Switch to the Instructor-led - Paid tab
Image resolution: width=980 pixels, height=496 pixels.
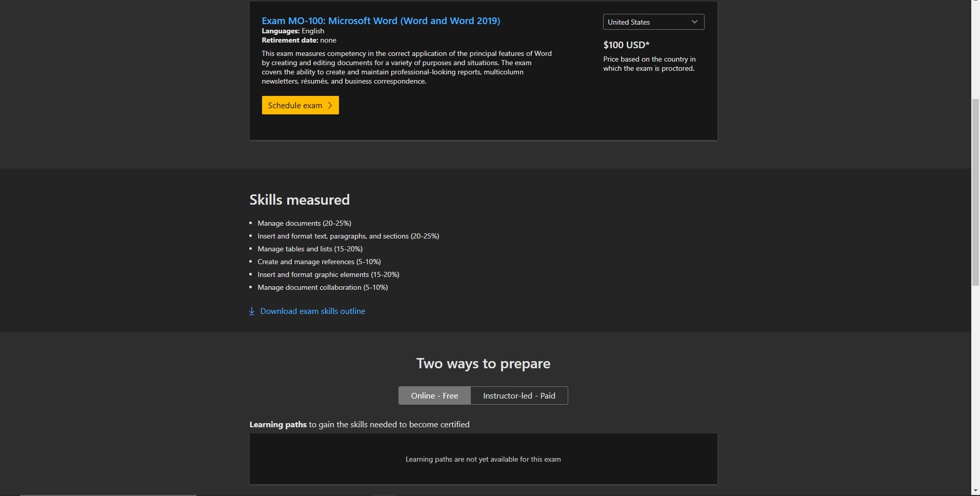(519, 395)
